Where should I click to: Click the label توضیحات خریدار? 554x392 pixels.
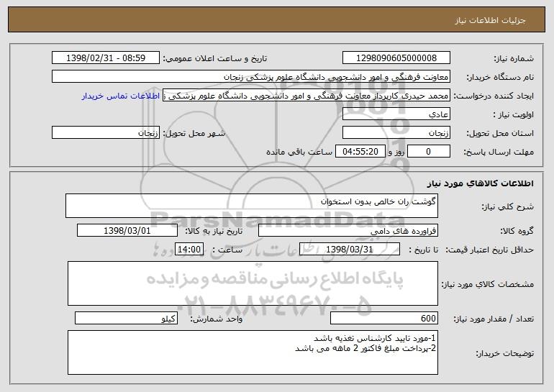pyautogui.click(x=504, y=353)
